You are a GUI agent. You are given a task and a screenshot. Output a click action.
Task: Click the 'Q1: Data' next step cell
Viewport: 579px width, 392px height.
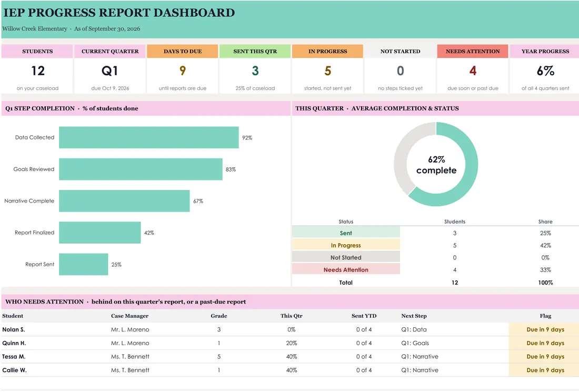[414, 329]
